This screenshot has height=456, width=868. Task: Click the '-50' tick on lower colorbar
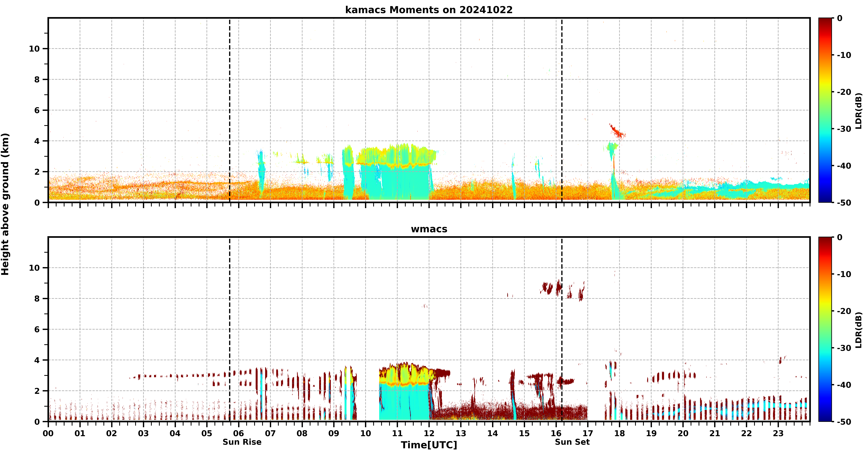tap(844, 422)
